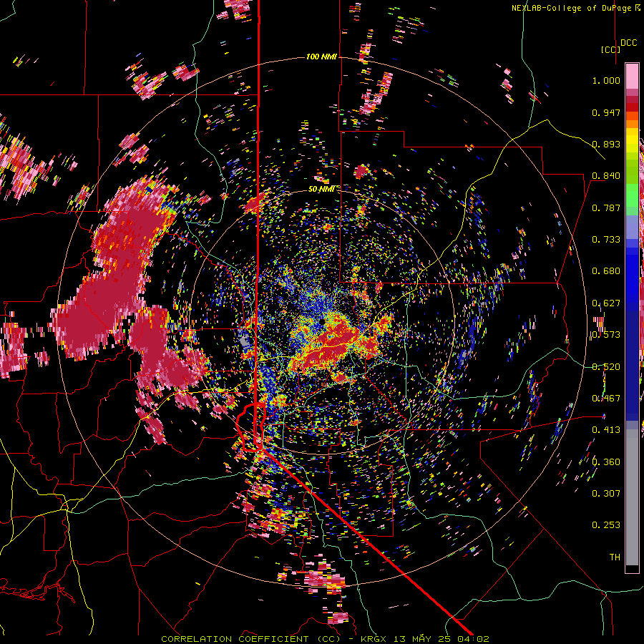The image size is (644, 644).
Task: Click the 0.307 scale value
Action: pos(606,494)
